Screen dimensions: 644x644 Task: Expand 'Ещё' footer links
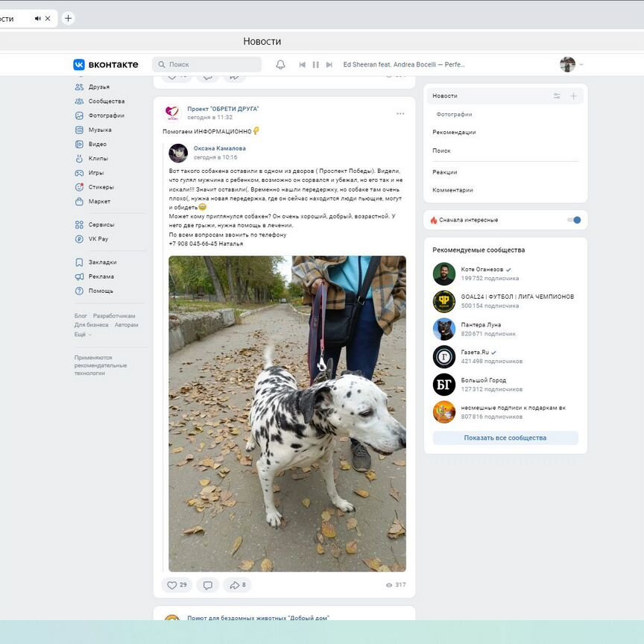(83, 335)
